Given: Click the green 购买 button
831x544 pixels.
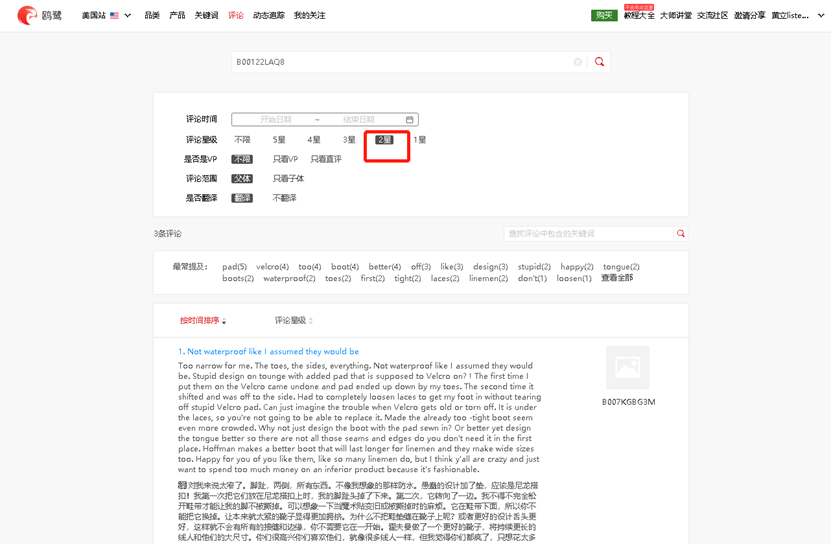Looking at the screenshot, I should [x=604, y=15].
